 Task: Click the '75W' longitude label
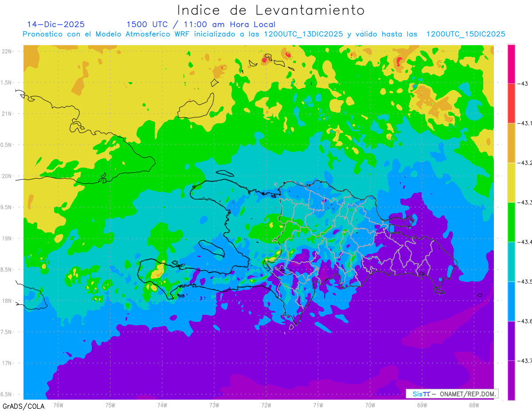coord(110,405)
